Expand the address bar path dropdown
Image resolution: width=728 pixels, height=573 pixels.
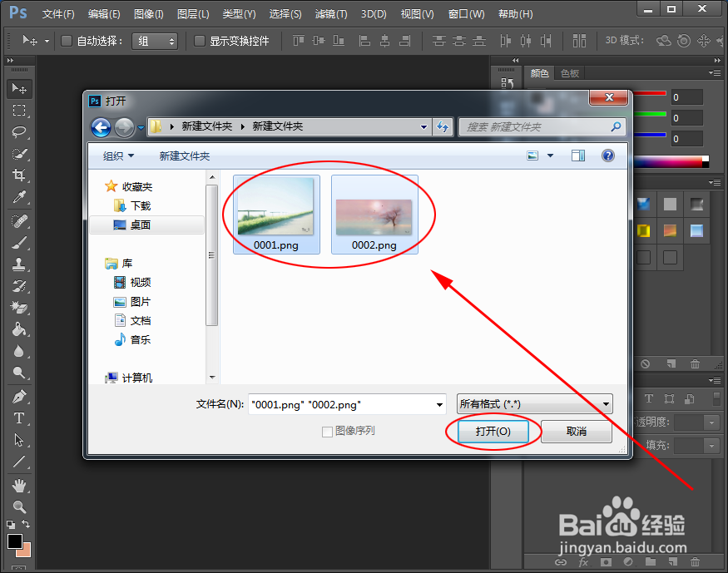[423, 126]
